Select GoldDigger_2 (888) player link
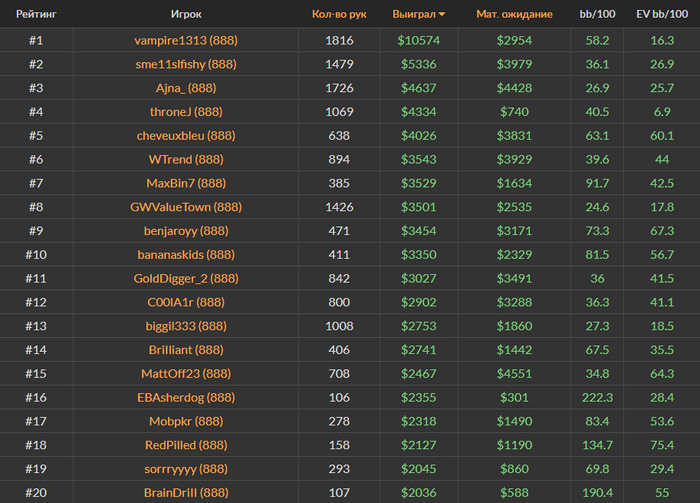The width and height of the screenshot is (700, 503). pos(185,279)
